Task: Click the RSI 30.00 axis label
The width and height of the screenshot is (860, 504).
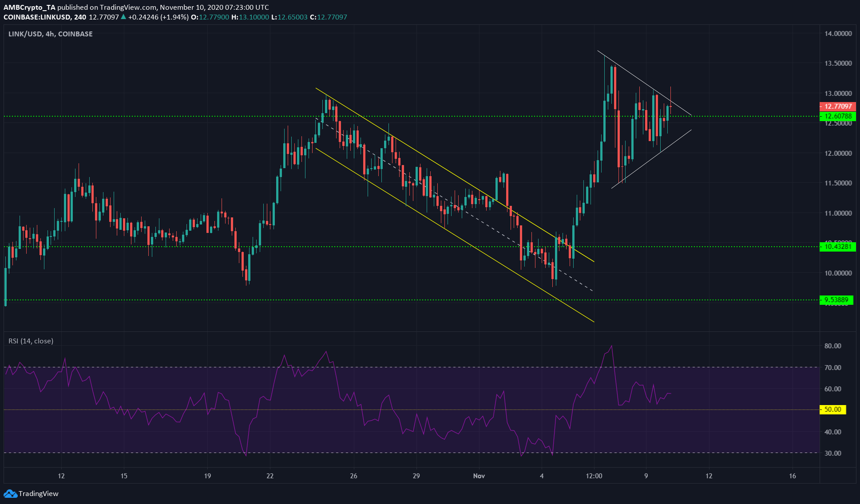Action: (x=832, y=453)
